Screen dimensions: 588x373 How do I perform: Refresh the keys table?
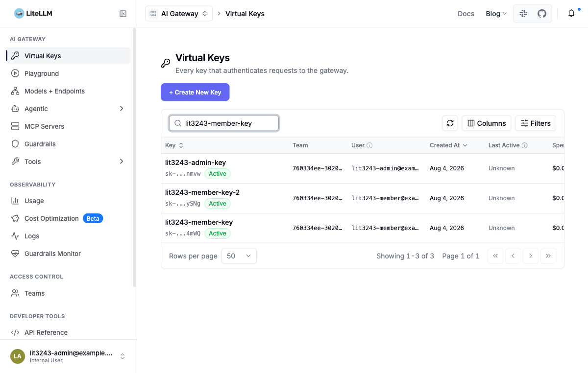(450, 123)
